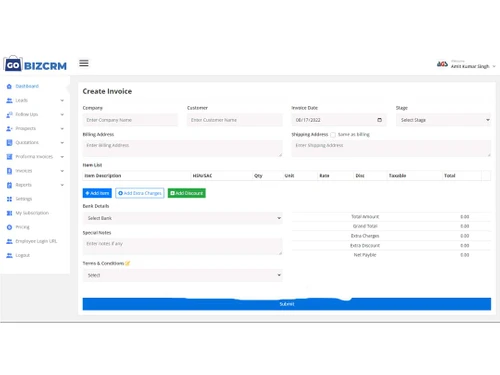
Task: Click the Pricing circle icon
Action: 9,227
